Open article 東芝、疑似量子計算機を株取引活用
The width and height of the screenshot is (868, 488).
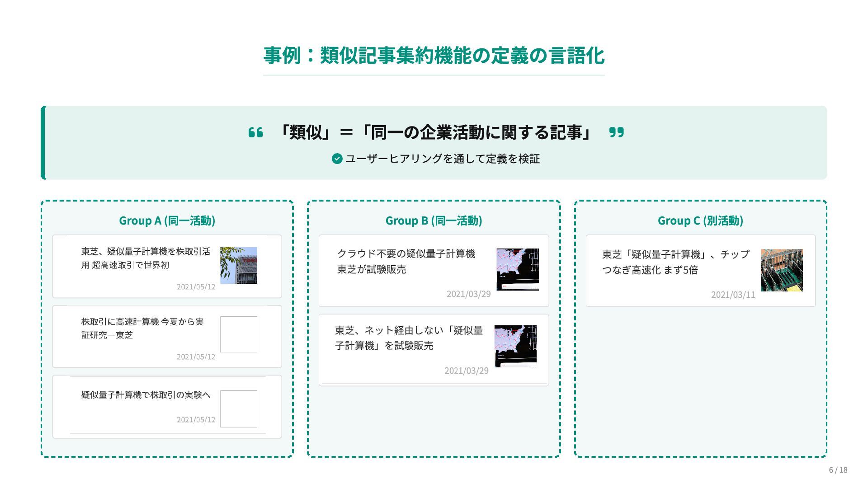[x=146, y=258]
